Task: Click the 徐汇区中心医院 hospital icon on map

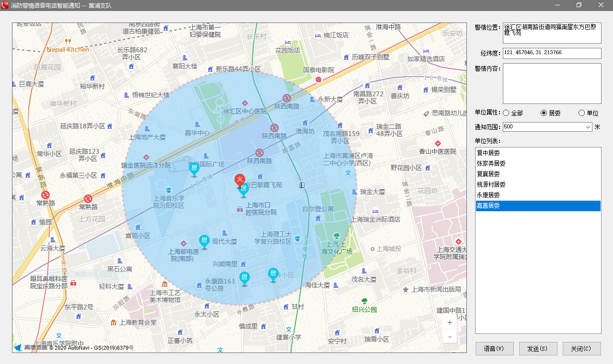Action: (245, 103)
